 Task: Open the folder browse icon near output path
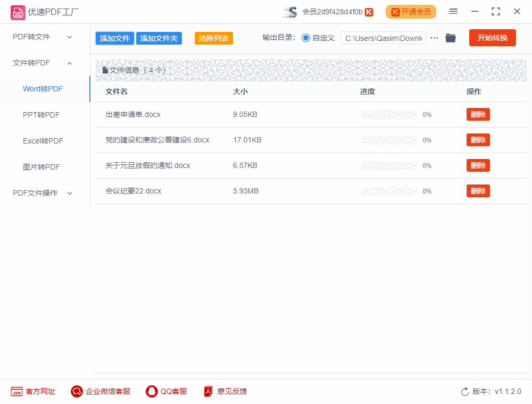451,38
